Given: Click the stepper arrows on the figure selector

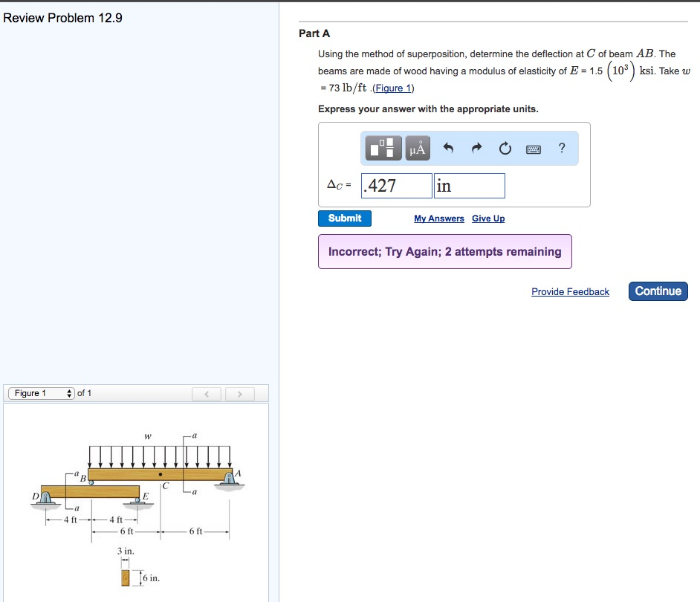Looking at the screenshot, I should pos(69,393).
